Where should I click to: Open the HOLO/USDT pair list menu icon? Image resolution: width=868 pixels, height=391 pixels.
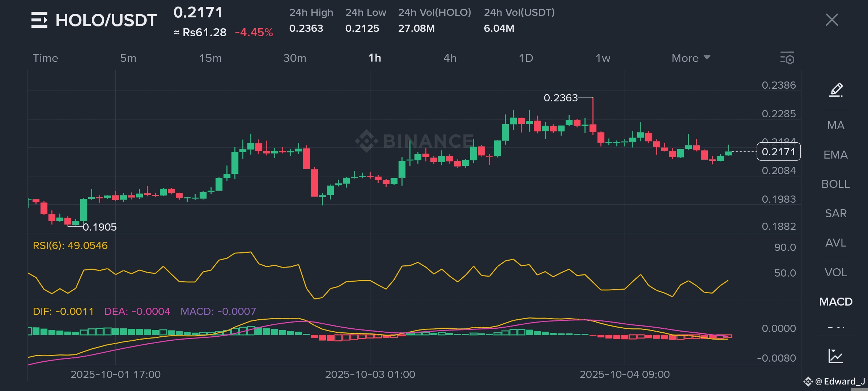[39, 20]
